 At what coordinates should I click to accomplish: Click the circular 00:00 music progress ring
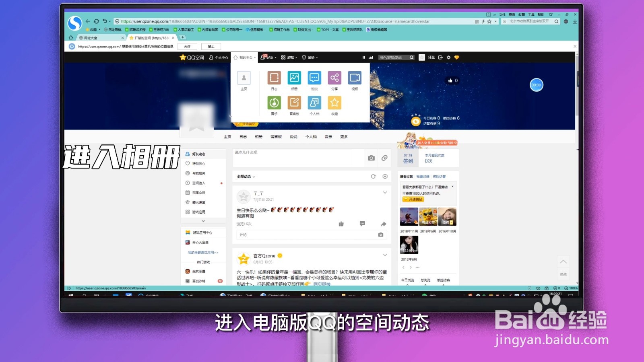tap(537, 85)
